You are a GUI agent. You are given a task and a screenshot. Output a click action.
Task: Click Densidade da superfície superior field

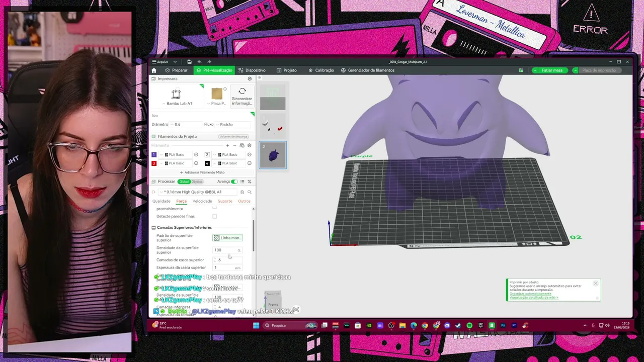click(227, 250)
